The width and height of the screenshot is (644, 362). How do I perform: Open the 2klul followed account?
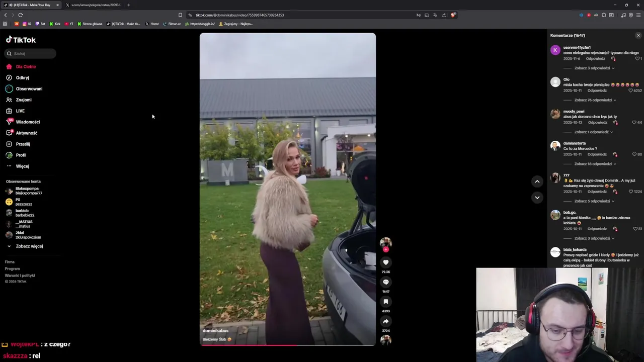(x=24, y=235)
